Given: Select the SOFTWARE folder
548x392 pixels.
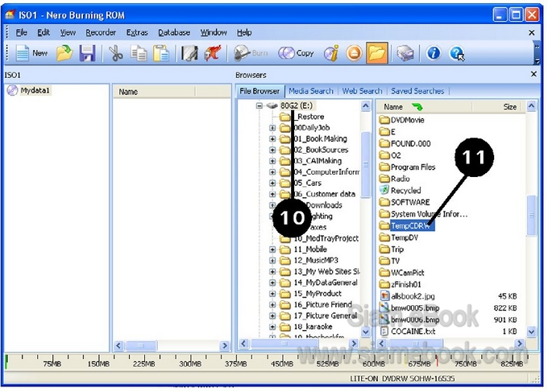Looking at the screenshot, I should click(x=405, y=203).
